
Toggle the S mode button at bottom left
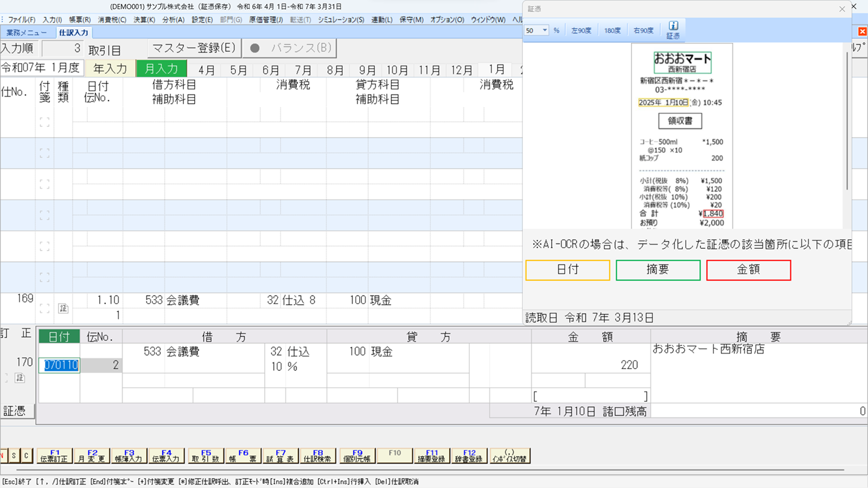coord(14,456)
